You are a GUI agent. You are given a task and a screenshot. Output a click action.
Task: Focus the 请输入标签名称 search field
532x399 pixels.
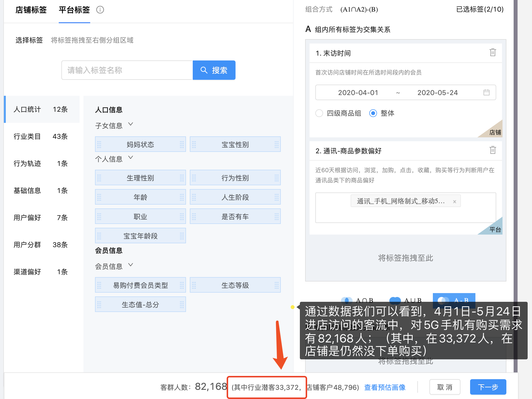tap(127, 70)
